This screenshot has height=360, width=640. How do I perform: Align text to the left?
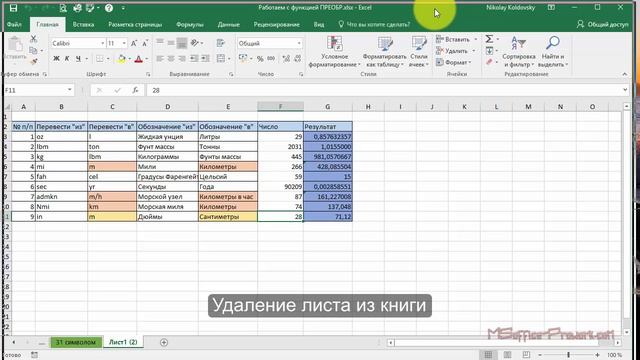point(160,59)
